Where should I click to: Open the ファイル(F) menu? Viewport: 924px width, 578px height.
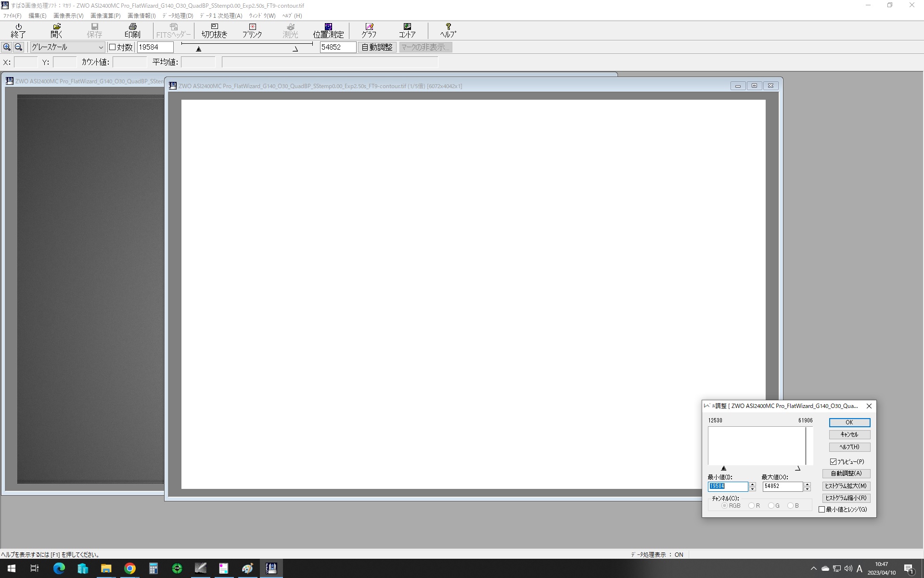pos(13,16)
